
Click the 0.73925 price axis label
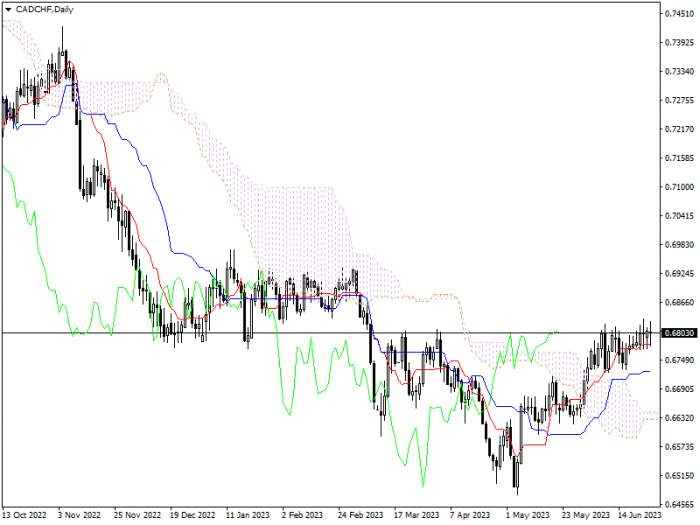tap(679, 42)
